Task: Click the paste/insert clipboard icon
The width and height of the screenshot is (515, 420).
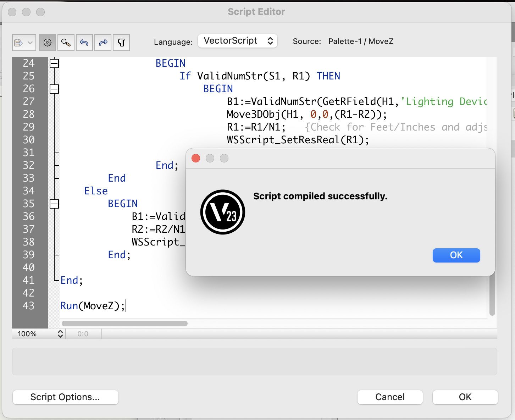Action: coord(18,43)
